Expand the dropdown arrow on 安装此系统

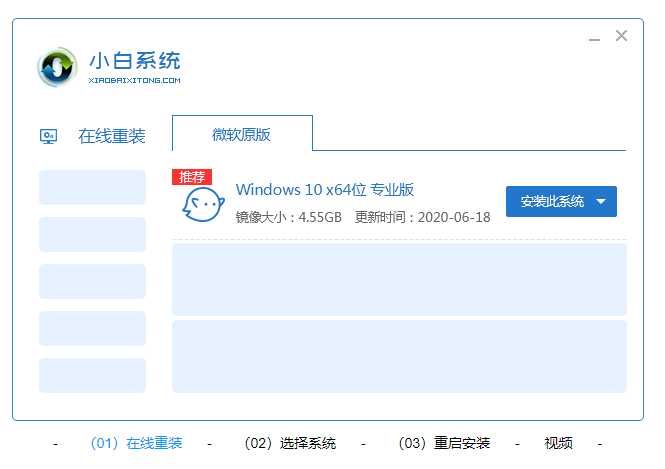(x=601, y=201)
